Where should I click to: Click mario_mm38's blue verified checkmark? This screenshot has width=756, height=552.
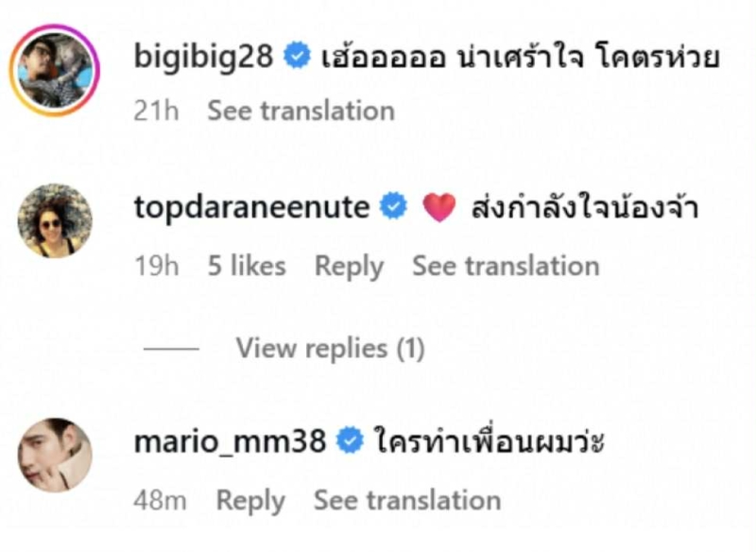click(x=351, y=440)
